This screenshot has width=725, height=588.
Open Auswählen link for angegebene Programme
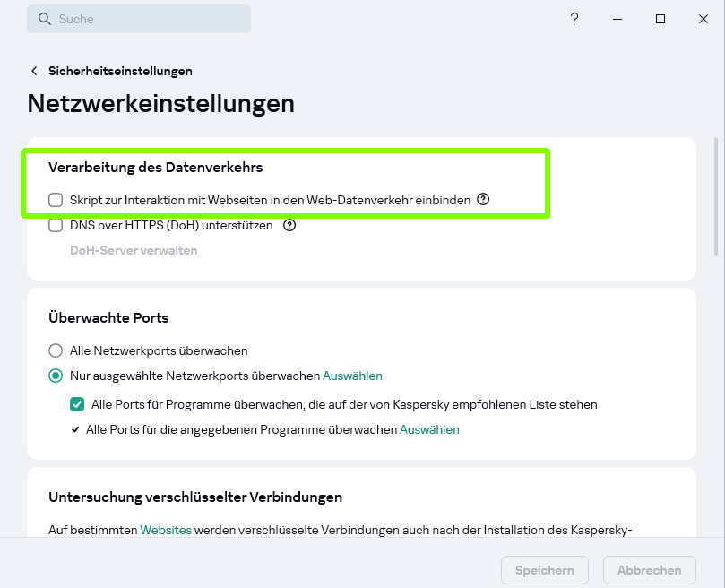429,429
